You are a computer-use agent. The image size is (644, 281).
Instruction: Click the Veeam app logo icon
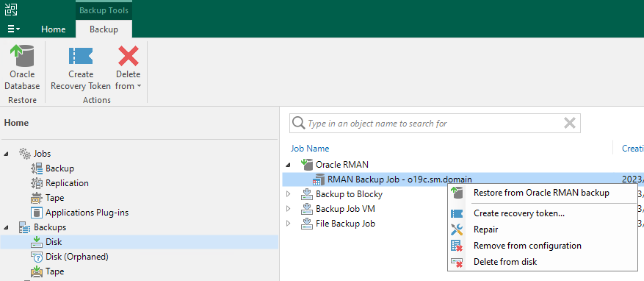pyautogui.click(x=11, y=9)
